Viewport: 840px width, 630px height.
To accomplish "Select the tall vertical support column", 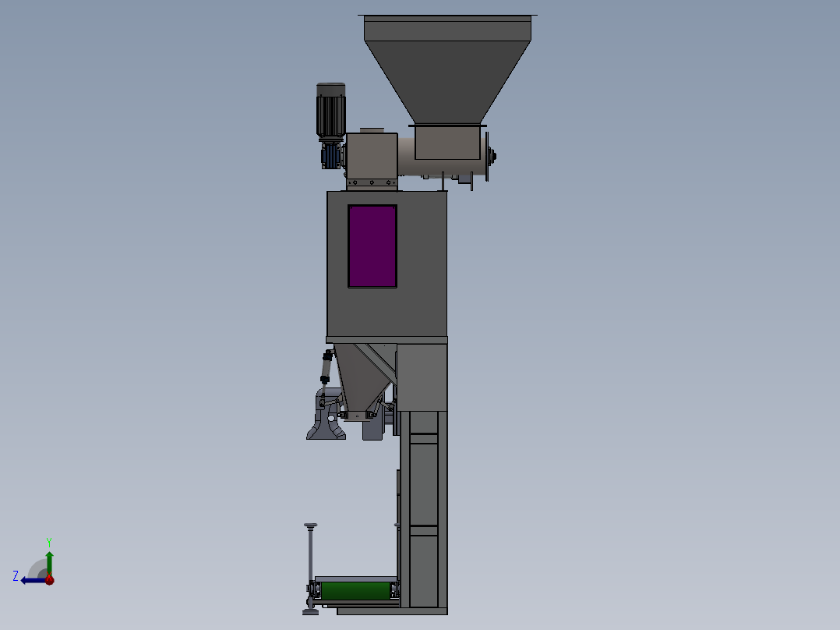I will (424, 509).
